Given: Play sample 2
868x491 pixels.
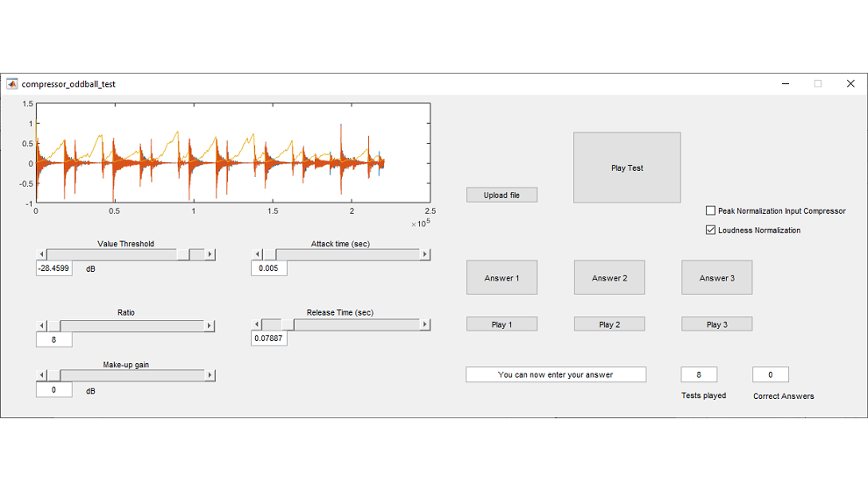Looking at the screenshot, I should (609, 324).
